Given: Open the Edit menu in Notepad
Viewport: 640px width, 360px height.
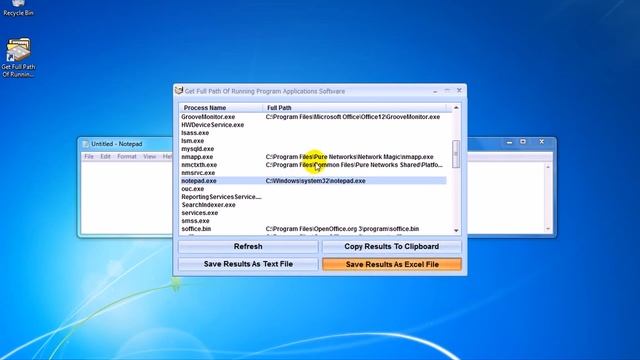Looking at the screenshot, I should [105, 156].
